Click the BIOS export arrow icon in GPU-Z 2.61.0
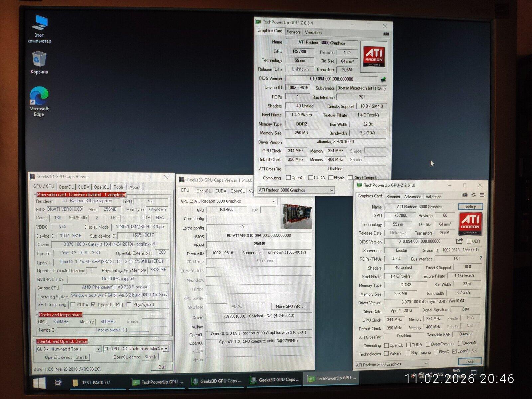This screenshot has height=399, width=532. (x=459, y=241)
